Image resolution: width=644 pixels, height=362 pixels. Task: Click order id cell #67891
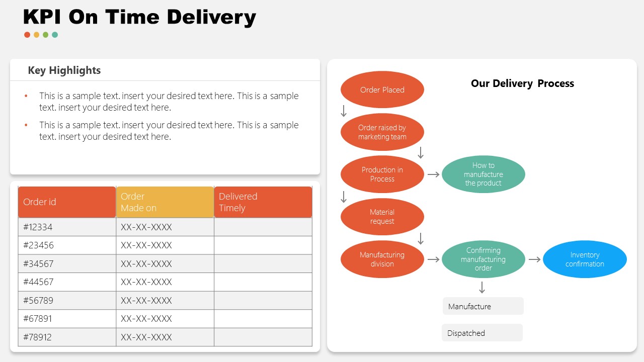pos(67,319)
